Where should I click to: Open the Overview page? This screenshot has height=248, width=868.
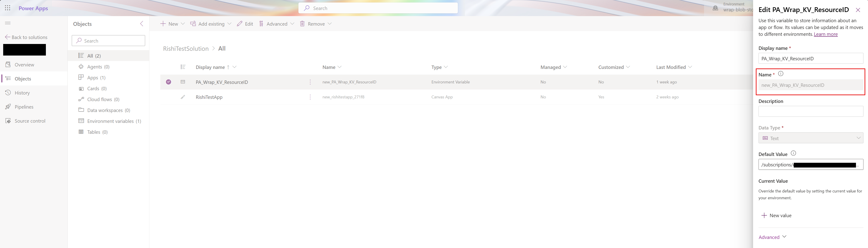[x=24, y=65]
